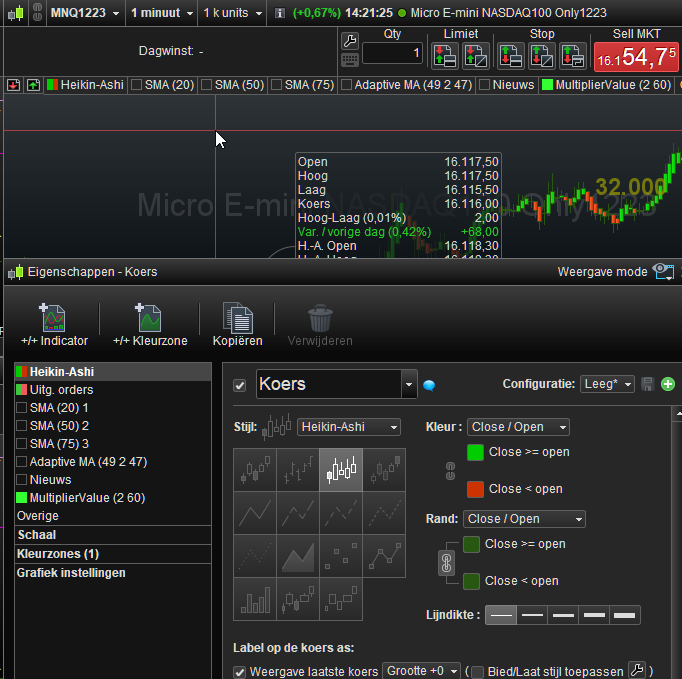
Task: Click the Qty input field
Action: (x=392, y=53)
